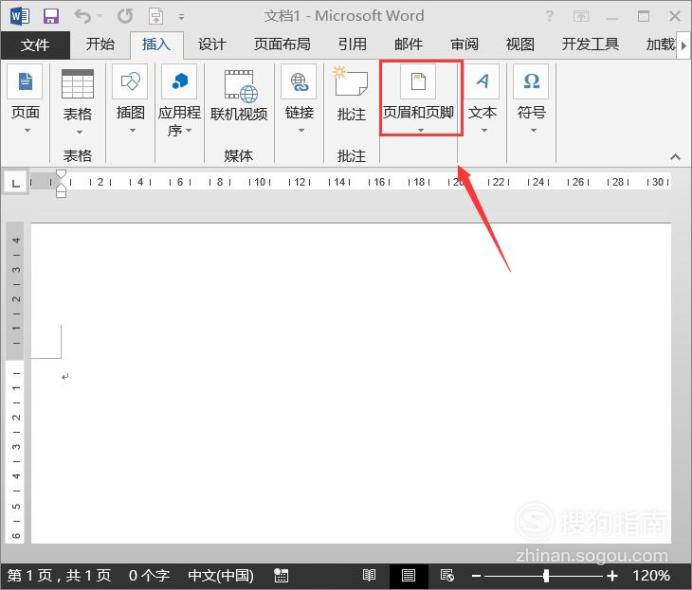Click the 应用程序 (Apps) icon

(x=179, y=82)
